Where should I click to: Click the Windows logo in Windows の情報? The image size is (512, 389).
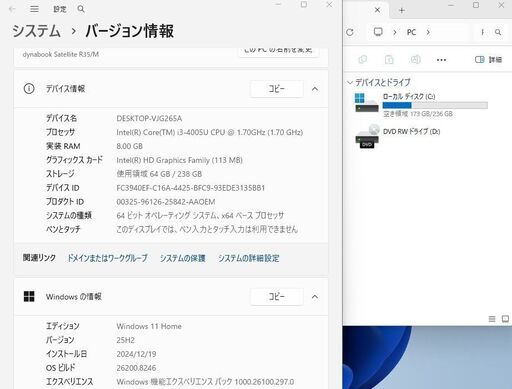coord(29,296)
